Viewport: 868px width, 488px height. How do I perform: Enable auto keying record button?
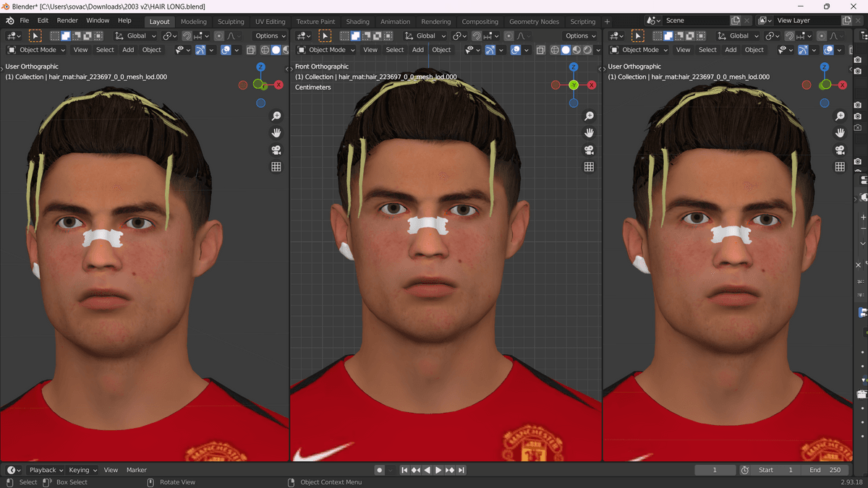click(379, 470)
